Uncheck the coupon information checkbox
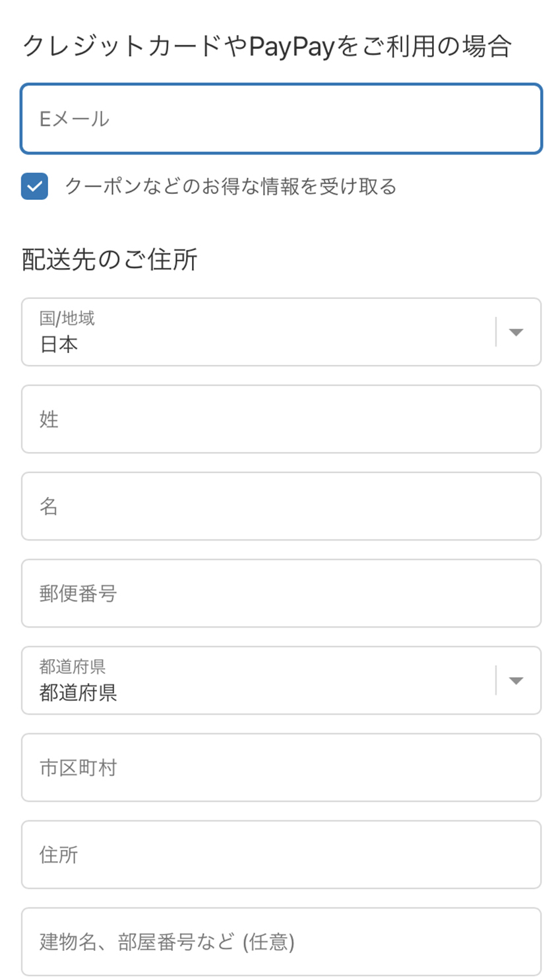The height and width of the screenshot is (980, 556). [34, 186]
